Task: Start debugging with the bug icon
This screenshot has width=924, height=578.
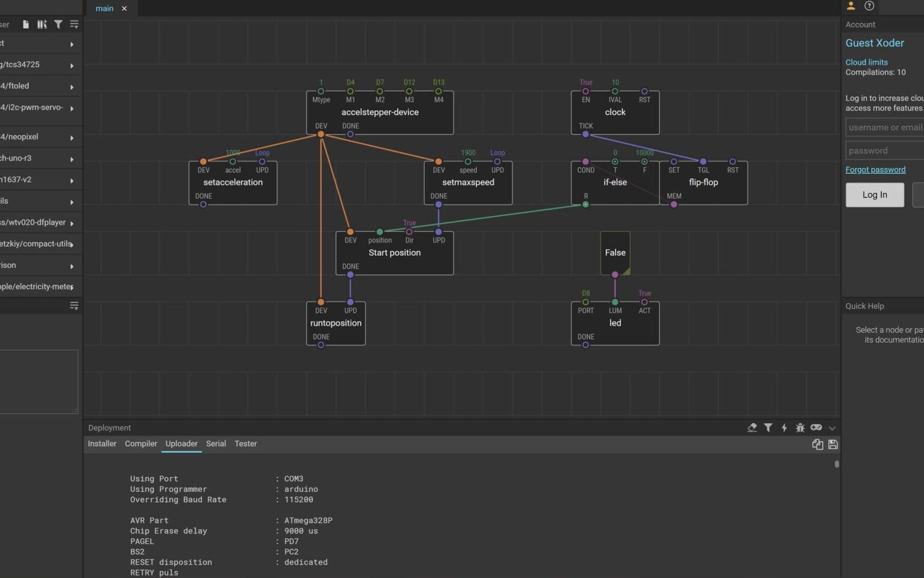Action: pyautogui.click(x=799, y=427)
